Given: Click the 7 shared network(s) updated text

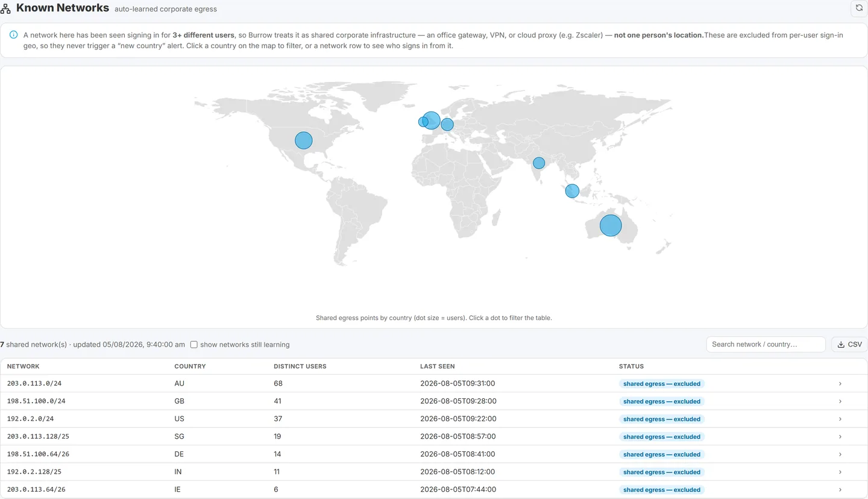Looking at the screenshot, I should coord(93,345).
